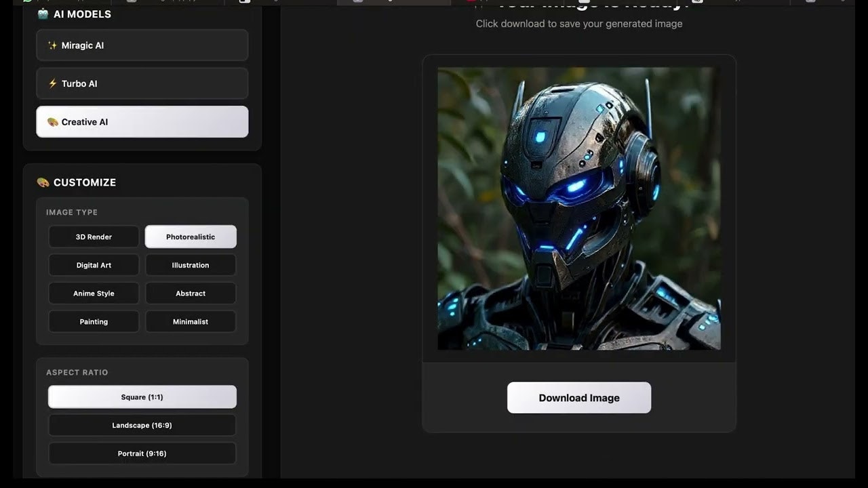Select the Illustration image type
This screenshot has height=488, width=868.
point(191,265)
